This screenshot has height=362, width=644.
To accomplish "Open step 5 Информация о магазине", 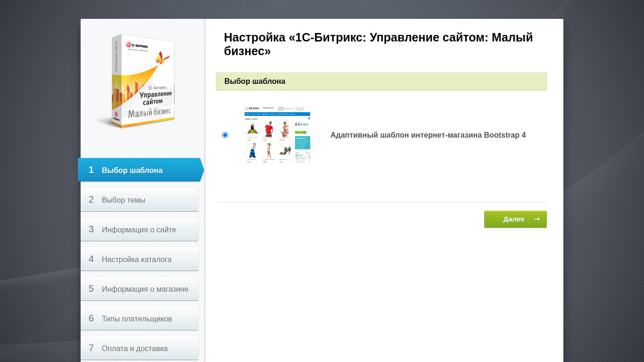I will tap(140, 288).
